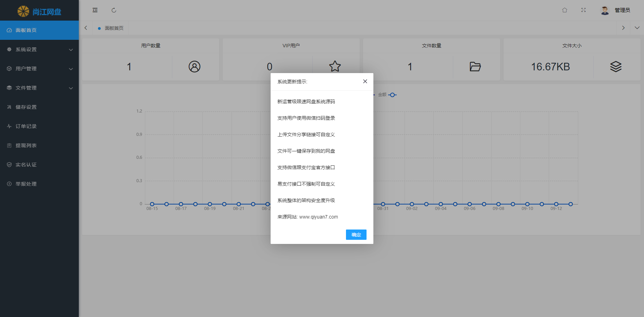Expand the 文件管理 submenu

[x=39, y=88]
